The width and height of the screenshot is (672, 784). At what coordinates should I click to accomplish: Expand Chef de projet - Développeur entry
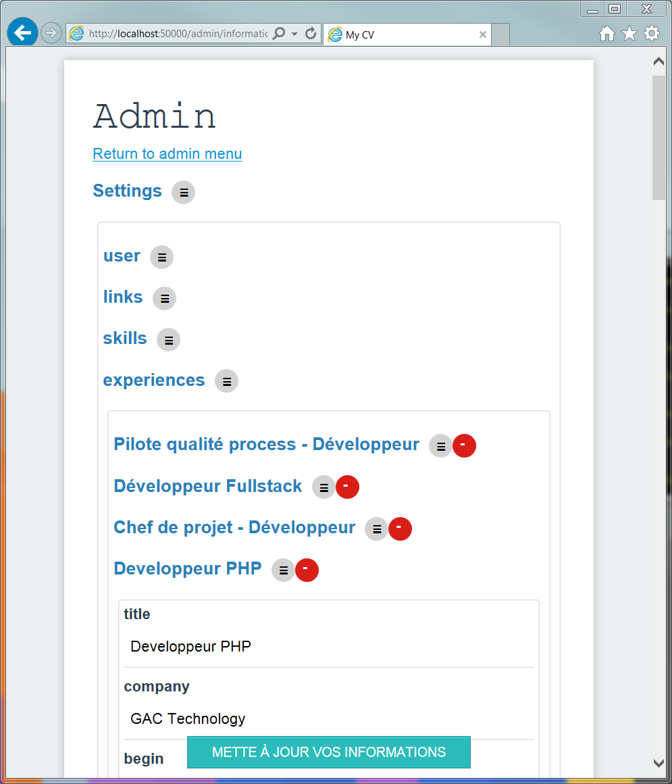pos(377,529)
